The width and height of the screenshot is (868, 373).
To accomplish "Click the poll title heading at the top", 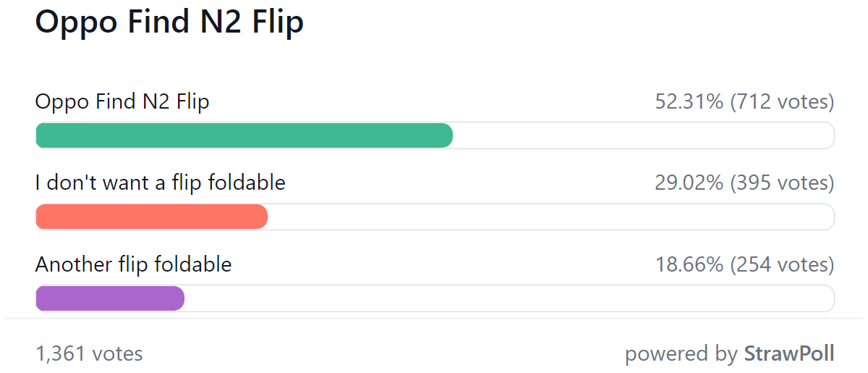I will point(169,22).
